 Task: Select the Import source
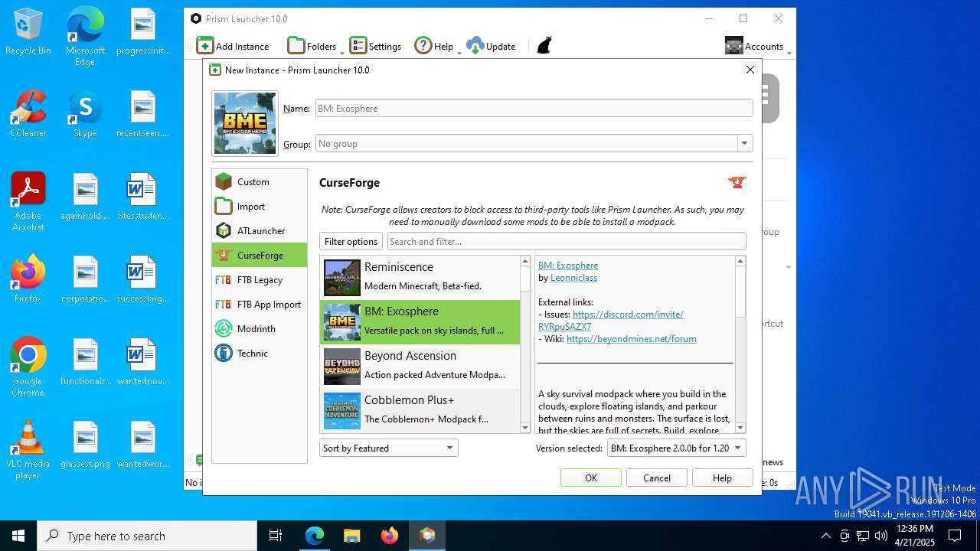pyautogui.click(x=260, y=207)
